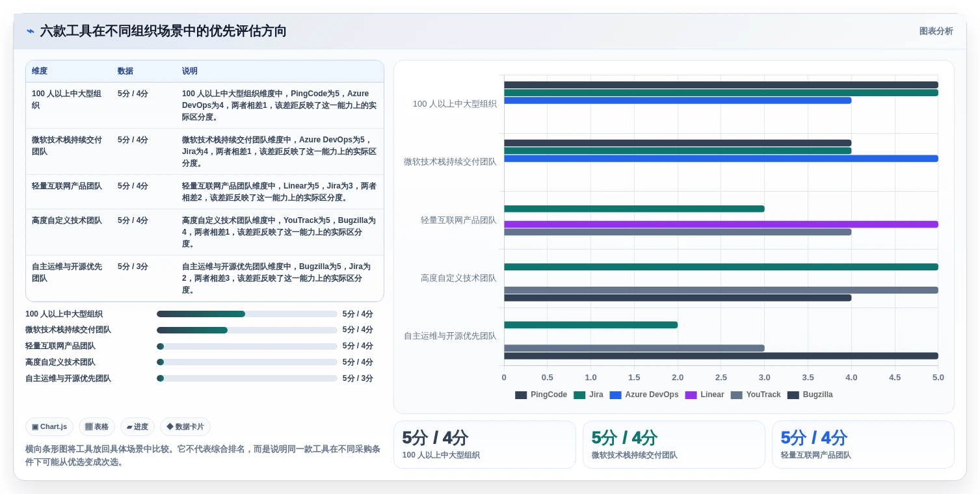Viewport: 980px width, 494px height.
Task: Open the 5分 / 4分 card for 微软技术栈持续交付团队
Action: point(674,445)
